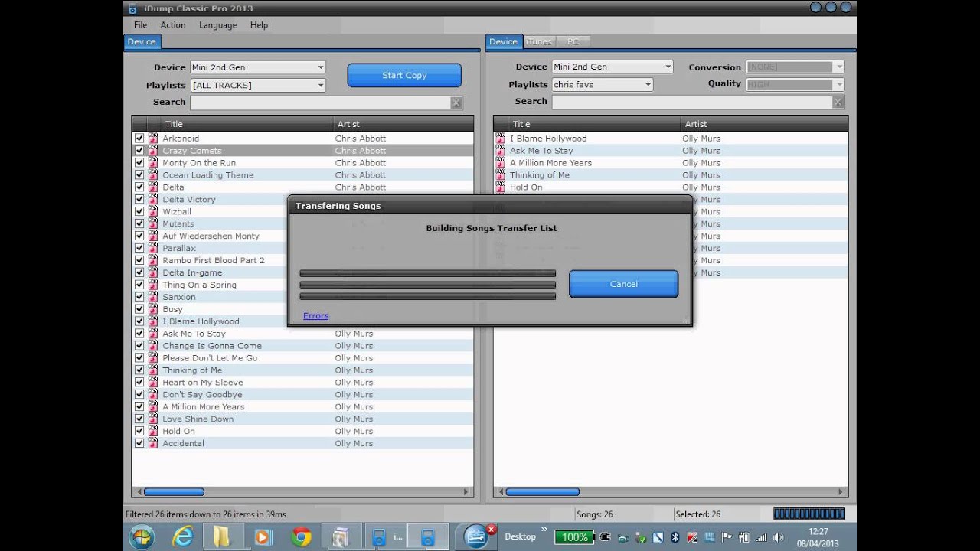Click the network signal tray icon
The width and height of the screenshot is (980, 551).
pos(761,537)
